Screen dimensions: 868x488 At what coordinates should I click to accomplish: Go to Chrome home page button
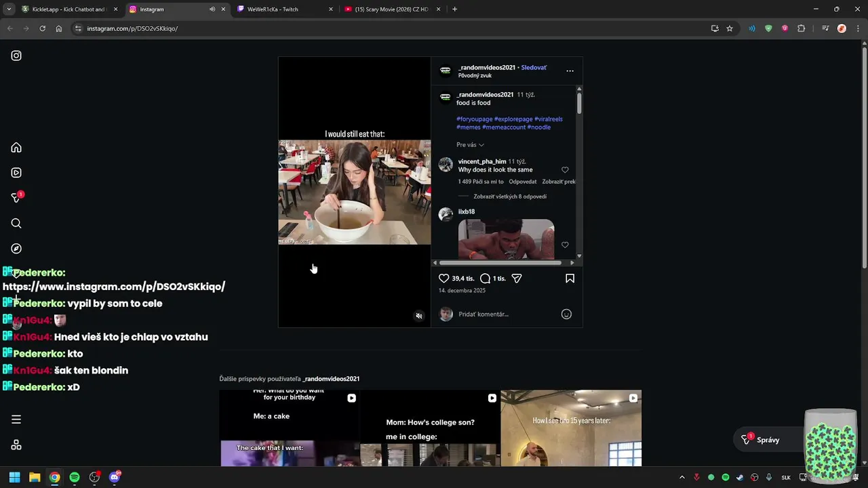[x=59, y=28]
